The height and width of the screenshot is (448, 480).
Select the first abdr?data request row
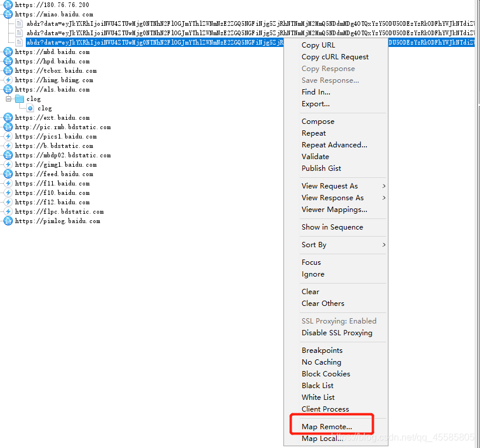point(251,23)
